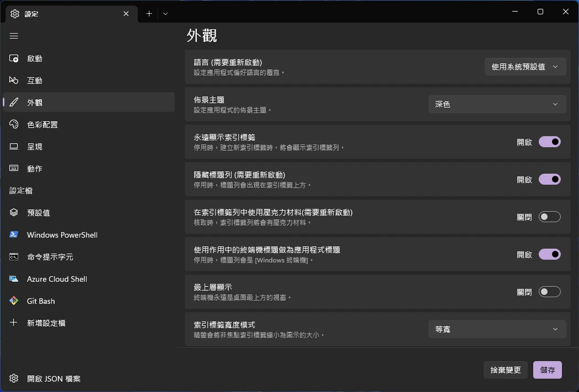
Task: Click the 呈現 rendering monitor icon
Action: (14, 147)
